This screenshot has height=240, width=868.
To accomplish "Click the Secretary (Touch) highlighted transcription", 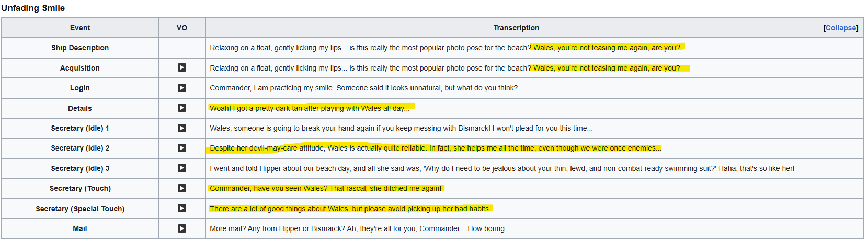I will click(x=325, y=188).
